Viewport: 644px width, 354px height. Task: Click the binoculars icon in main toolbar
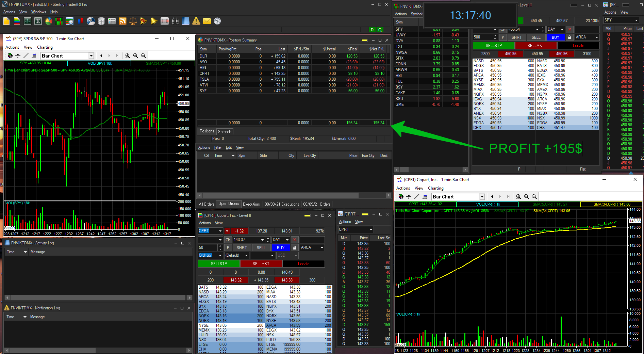click(175, 21)
